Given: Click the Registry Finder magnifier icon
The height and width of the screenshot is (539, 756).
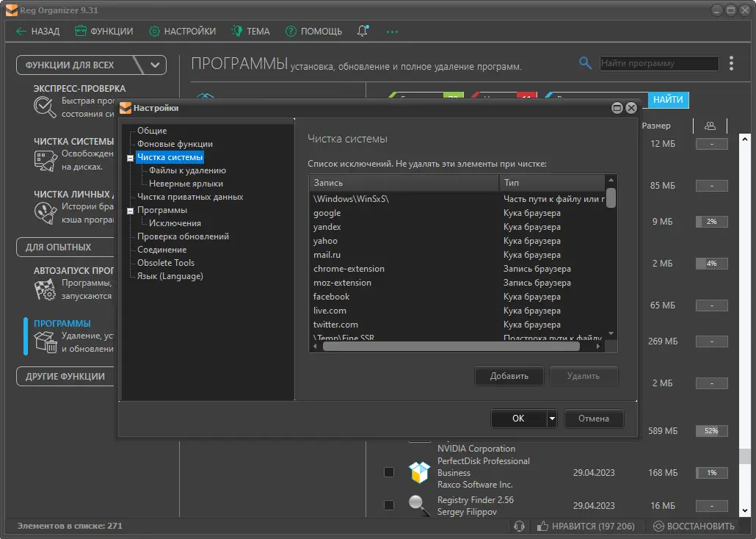Looking at the screenshot, I should coord(419,506).
